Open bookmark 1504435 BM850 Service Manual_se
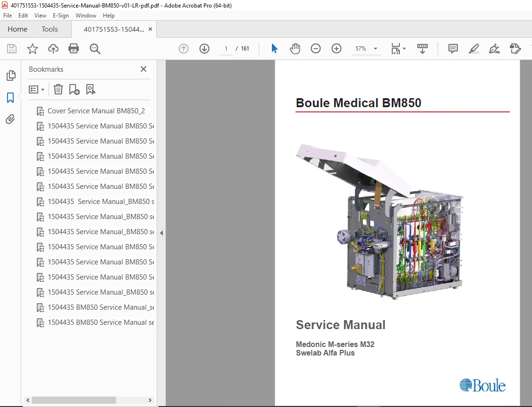The height and width of the screenshot is (407, 532). coord(101,307)
